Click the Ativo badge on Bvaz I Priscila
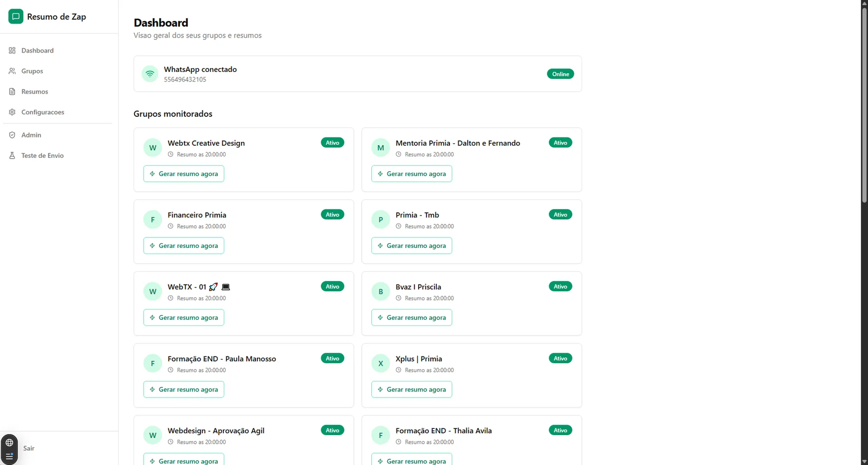 point(560,287)
